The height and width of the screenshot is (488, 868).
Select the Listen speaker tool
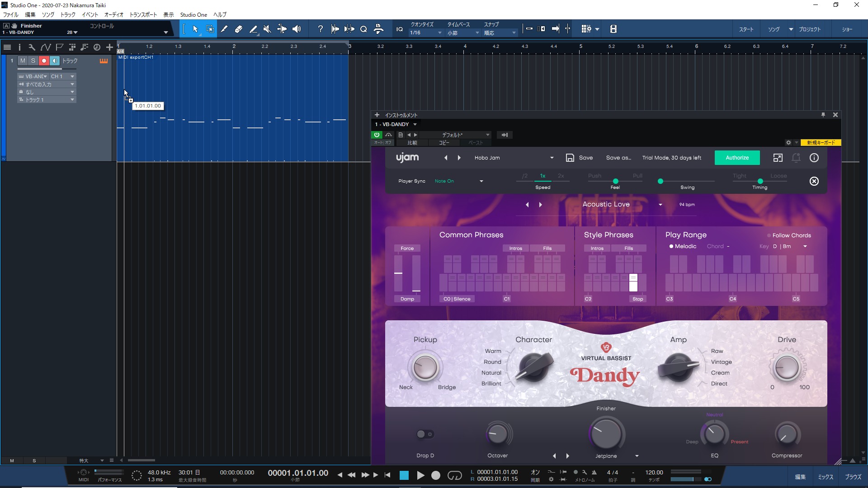pos(297,29)
